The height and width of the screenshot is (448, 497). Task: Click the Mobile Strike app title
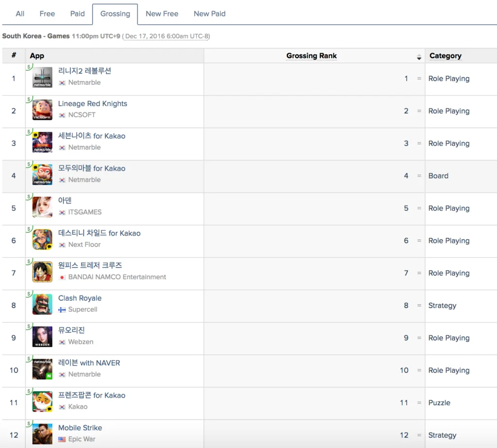pos(80,428)
